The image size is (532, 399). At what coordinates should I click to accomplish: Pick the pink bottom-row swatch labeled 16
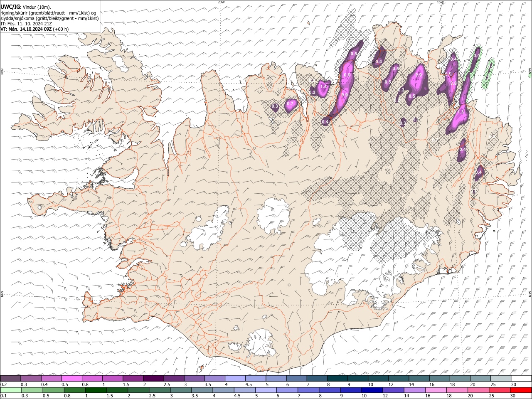pos(436,390)
